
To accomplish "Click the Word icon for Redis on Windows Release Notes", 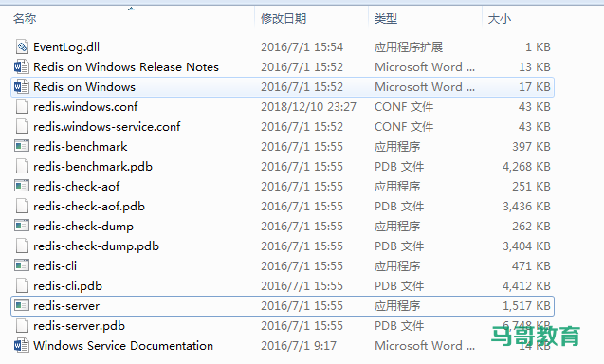I will 22,67.
